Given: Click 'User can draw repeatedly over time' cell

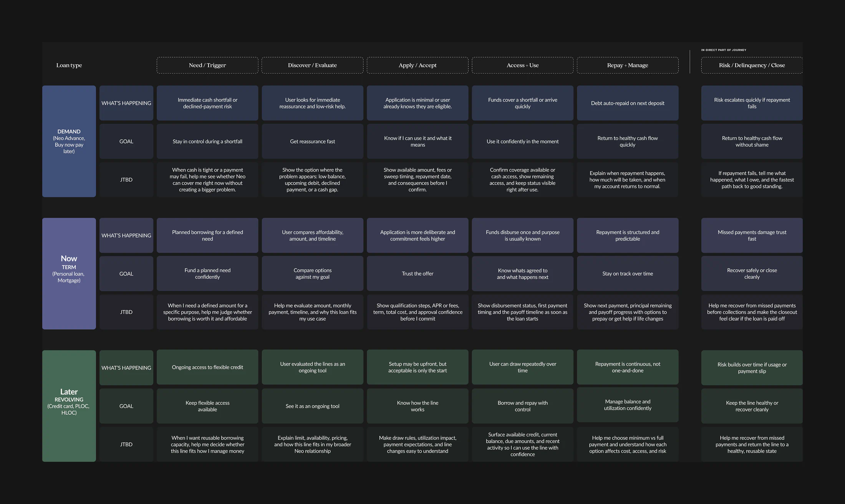Looking at the screenshot, I should tap(522, 367).
